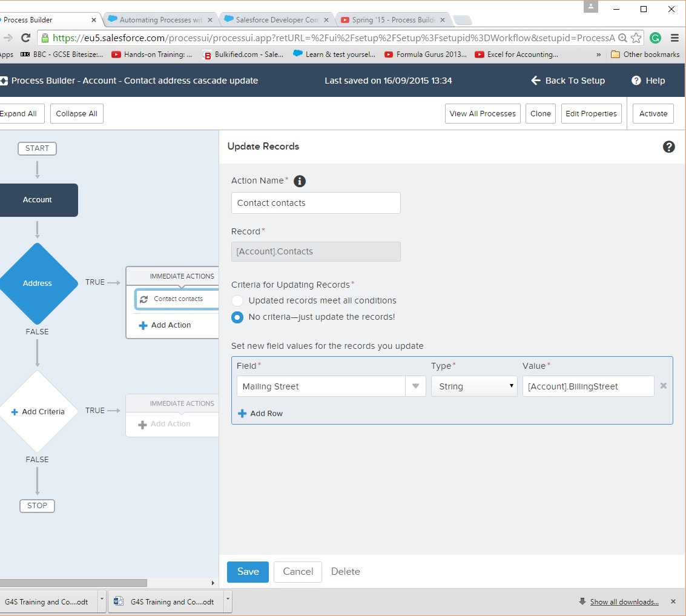Select No criteria just update the records
Screen dimensions: 686x616
(237, 317)
